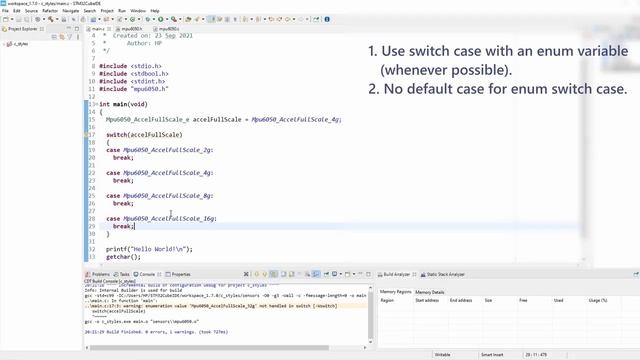Open the Problems tab
640x360 pixels.
point(98,274)
